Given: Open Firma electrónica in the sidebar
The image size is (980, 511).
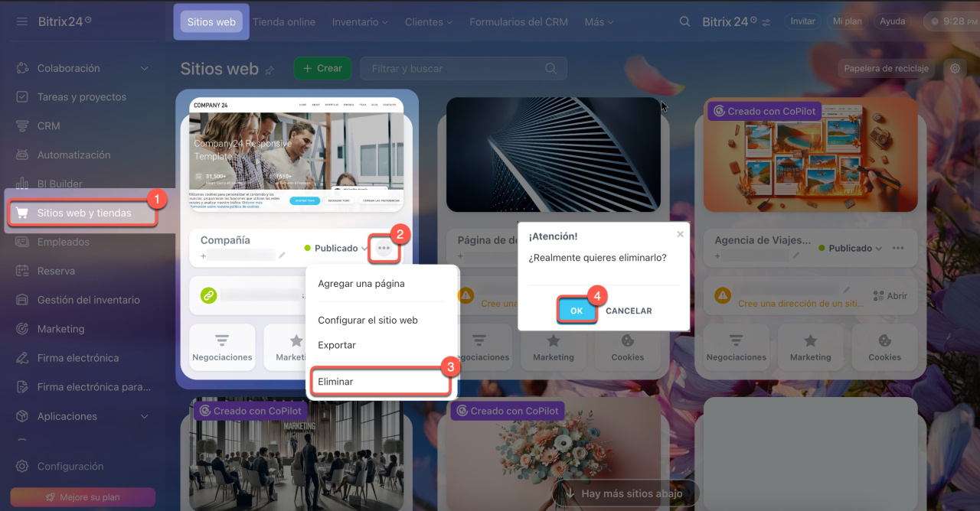Looking at the screenshot, I should (78, 358).
